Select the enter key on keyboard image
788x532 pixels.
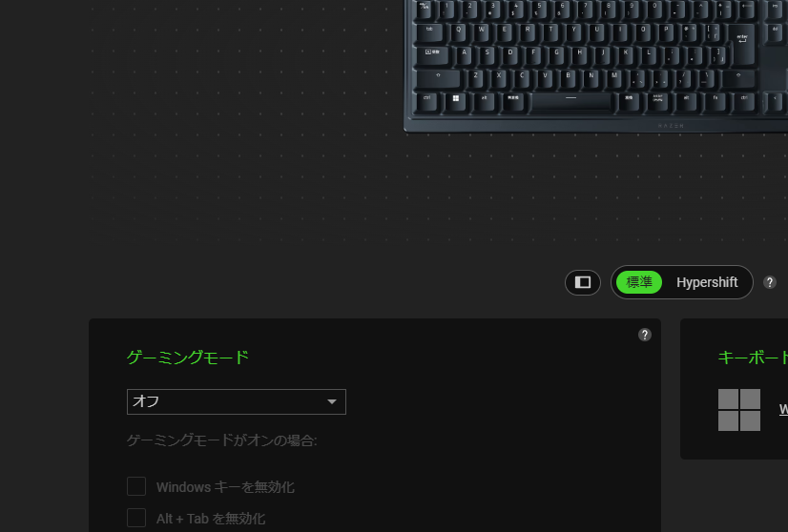tap(742, 44)
